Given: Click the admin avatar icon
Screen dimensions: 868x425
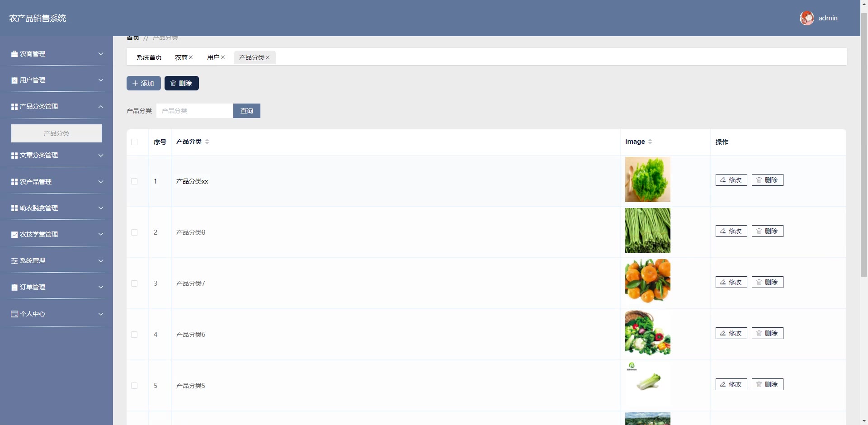Looking at the screenshot, I should point(807,18).
